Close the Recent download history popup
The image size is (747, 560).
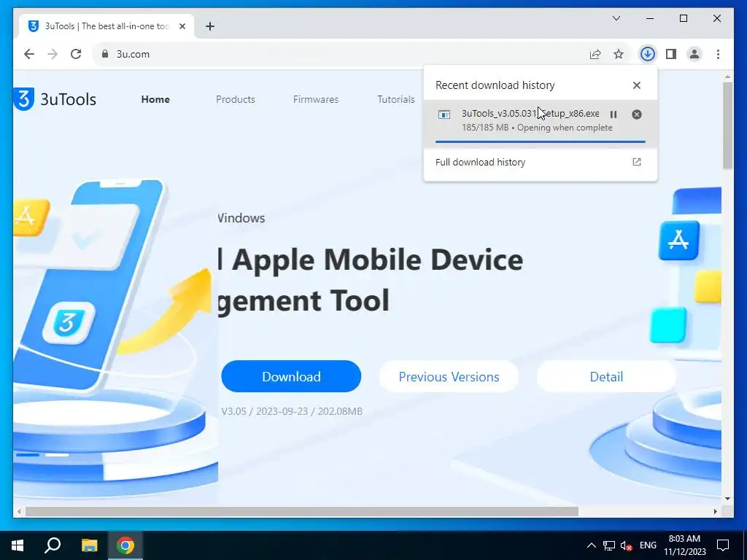pyautogui.click(x=636, y=85)
